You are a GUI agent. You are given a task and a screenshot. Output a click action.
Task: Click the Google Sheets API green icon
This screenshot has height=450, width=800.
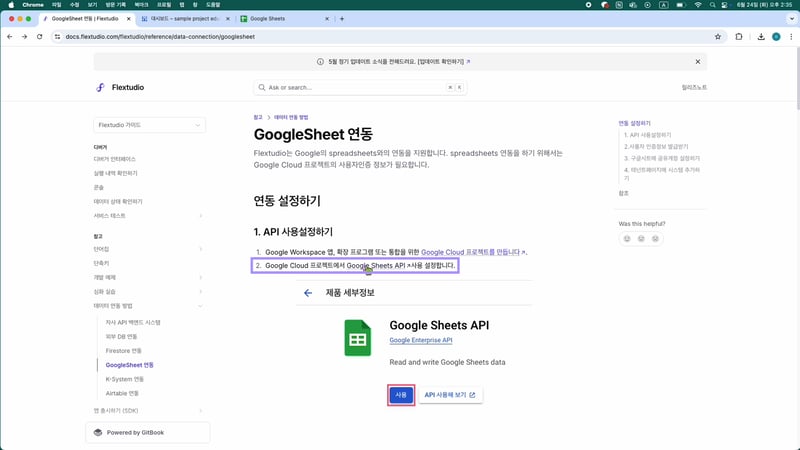[358, 338]
